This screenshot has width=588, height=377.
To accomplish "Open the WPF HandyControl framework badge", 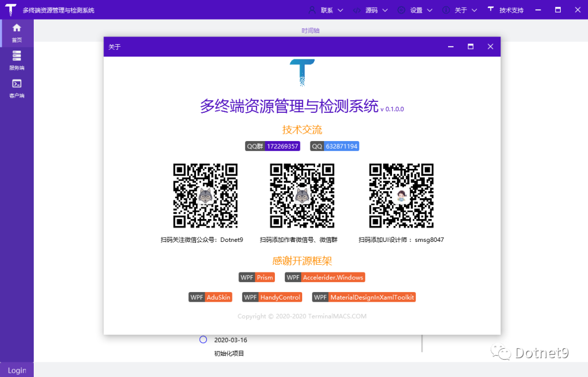I will pyautogui.click(x=272, y=297).
